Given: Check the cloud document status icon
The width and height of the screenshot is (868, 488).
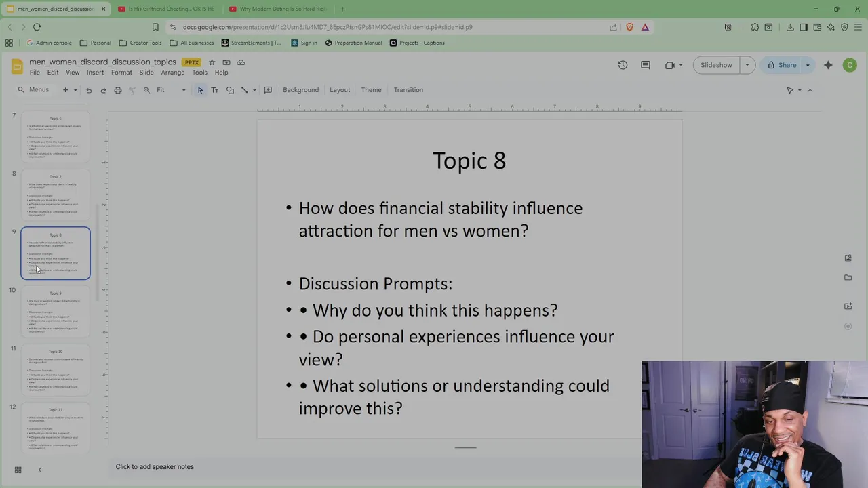Looking at the screenshot, I should point(241,62).
